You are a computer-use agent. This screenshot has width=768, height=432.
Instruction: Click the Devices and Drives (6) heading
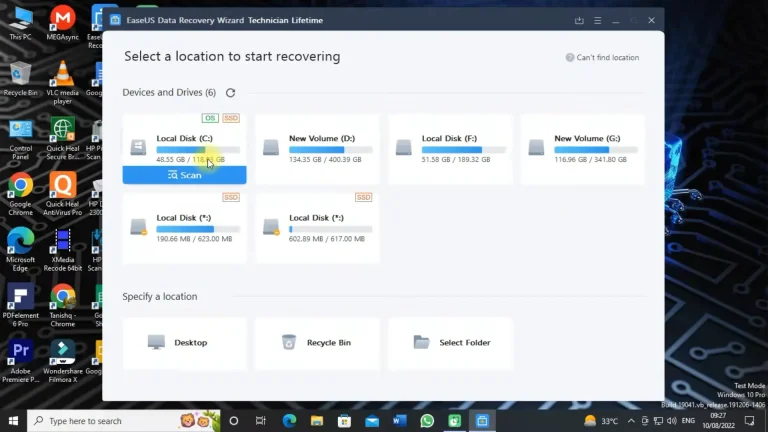[169, 93]
